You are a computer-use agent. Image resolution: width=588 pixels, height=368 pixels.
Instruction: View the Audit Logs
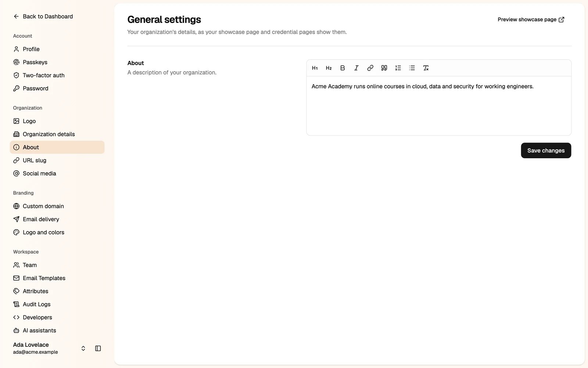(57, 304)
